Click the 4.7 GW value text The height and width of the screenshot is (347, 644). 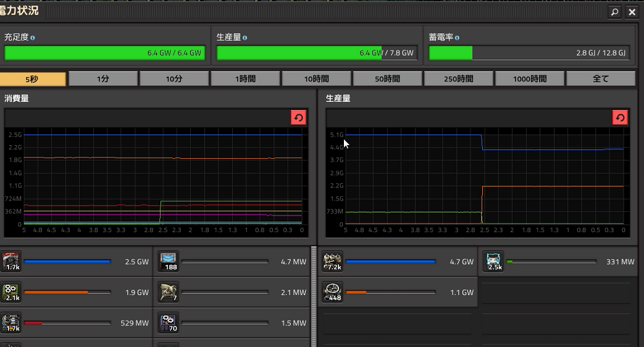tap(462, 262)
